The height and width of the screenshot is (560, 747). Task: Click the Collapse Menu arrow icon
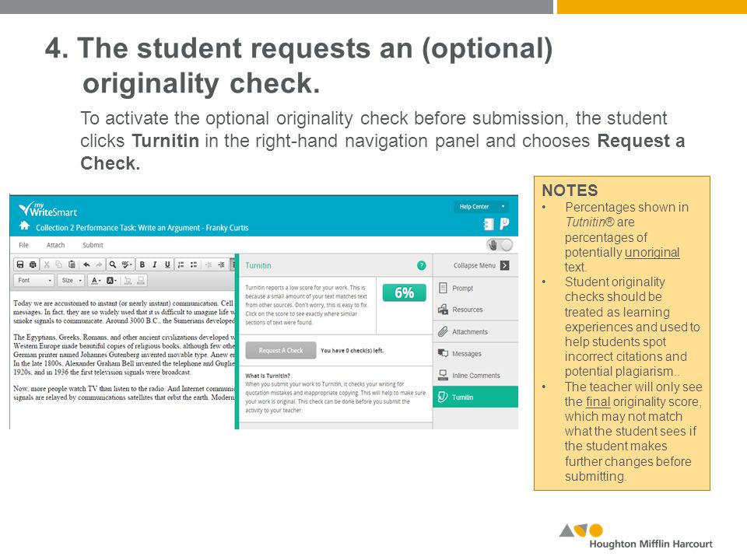point(504,265)
